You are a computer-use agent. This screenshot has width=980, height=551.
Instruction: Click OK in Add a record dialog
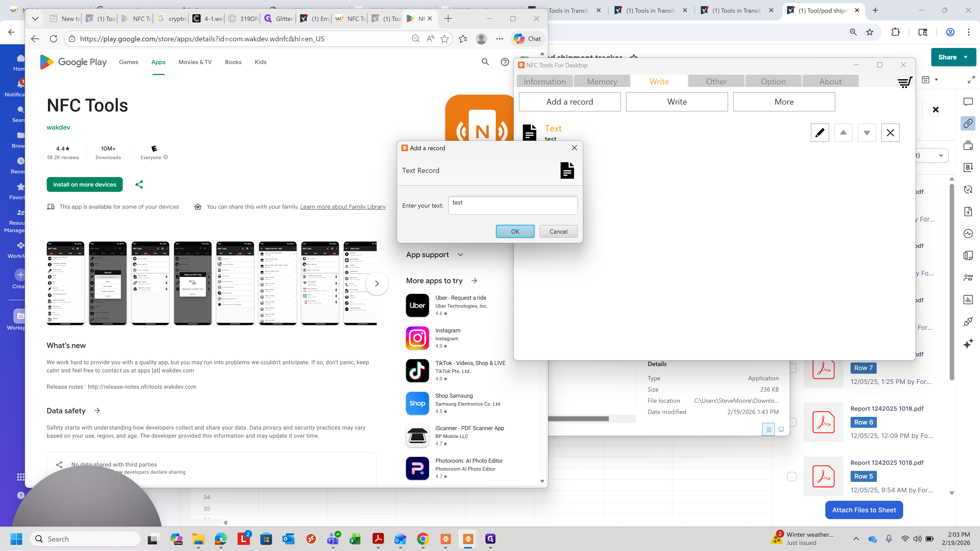tap(515, 231)
